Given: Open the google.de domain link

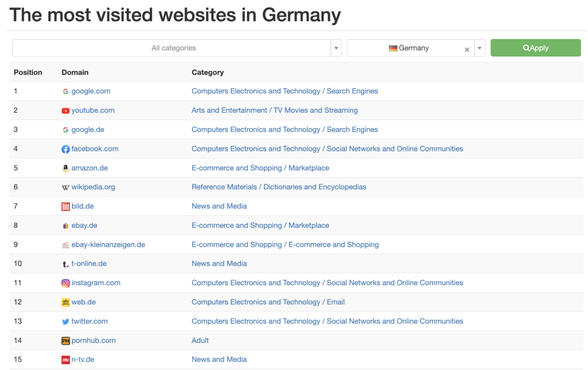Looking at the screenshot, I should point(88,129).
